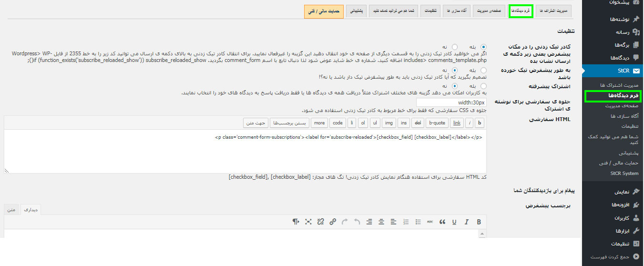Click the ins quicktag button

click(x=404, y=123)
